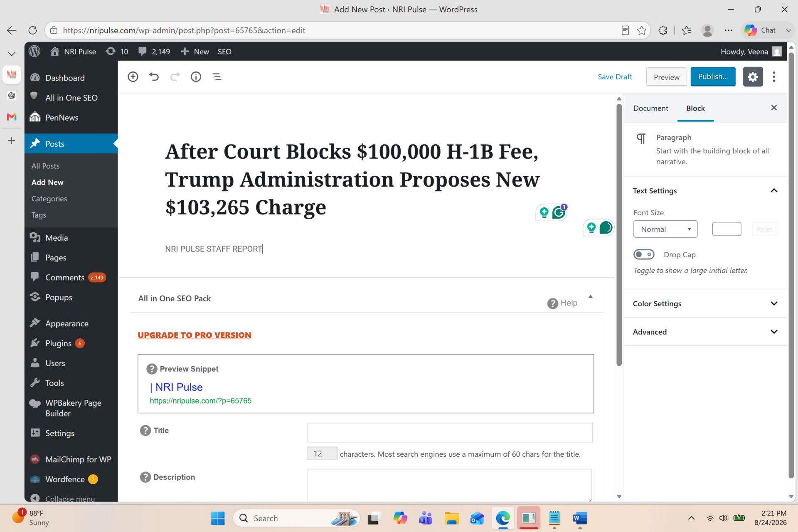Screen dimensions: 798x532
Task: Open Word from the taskbar
Action: tap(580, 518)
